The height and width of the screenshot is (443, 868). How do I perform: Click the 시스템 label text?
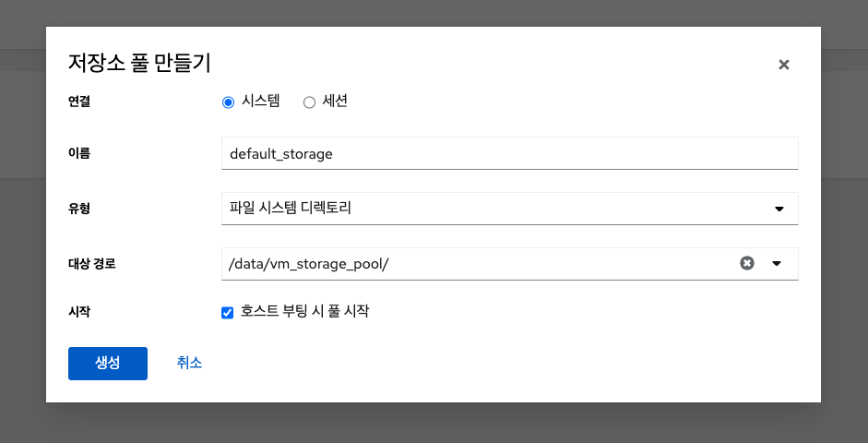coord(260,102)
